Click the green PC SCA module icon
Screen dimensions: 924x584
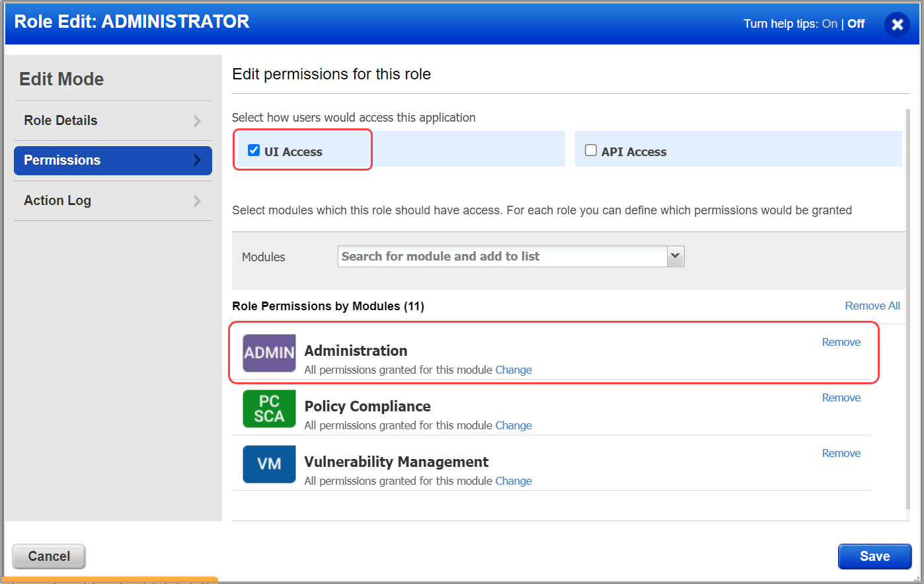[x=269, y=409]
